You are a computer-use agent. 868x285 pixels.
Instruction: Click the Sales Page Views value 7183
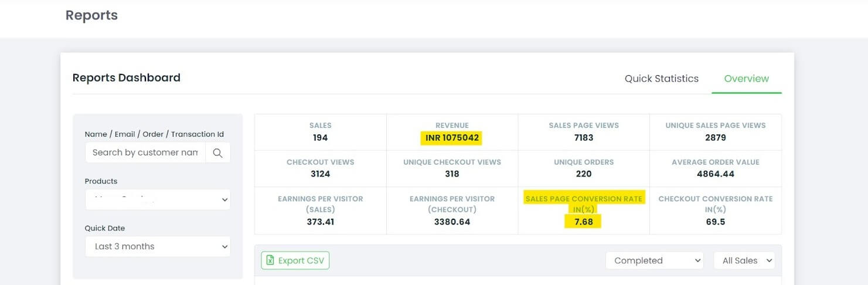[x=583, y=138]
